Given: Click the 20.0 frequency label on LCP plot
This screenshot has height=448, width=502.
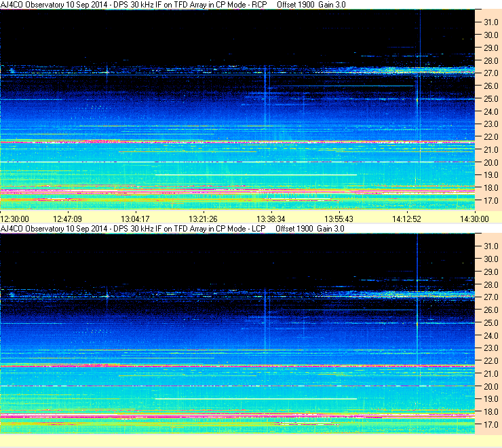Looking at the screenshot, I should (x=491, y=386).
